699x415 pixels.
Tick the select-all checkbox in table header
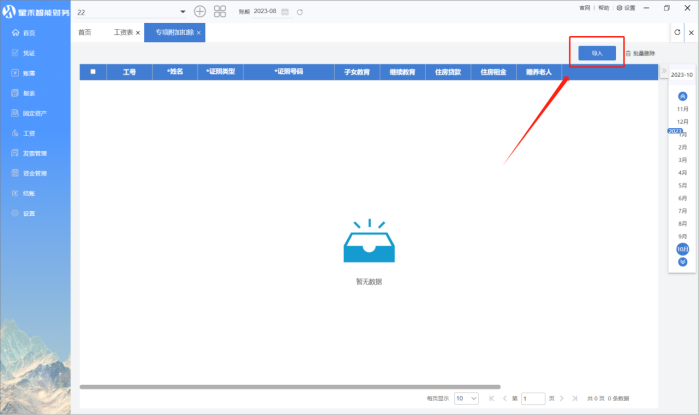[x=93, y=72]
